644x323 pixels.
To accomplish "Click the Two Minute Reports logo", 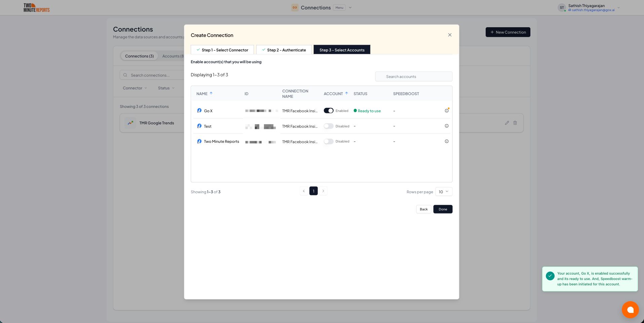I will coord(36,8).
